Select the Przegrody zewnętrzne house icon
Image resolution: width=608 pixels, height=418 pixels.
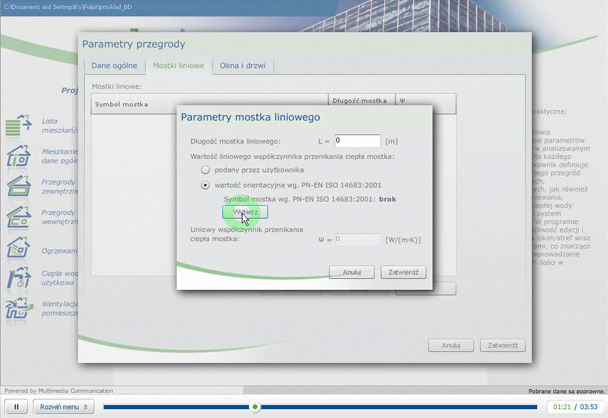19,186
